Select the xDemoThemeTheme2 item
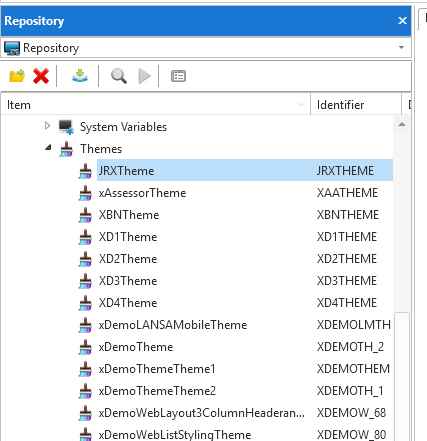This screenshot has width=427, height=441. click(x=157, y=391)
